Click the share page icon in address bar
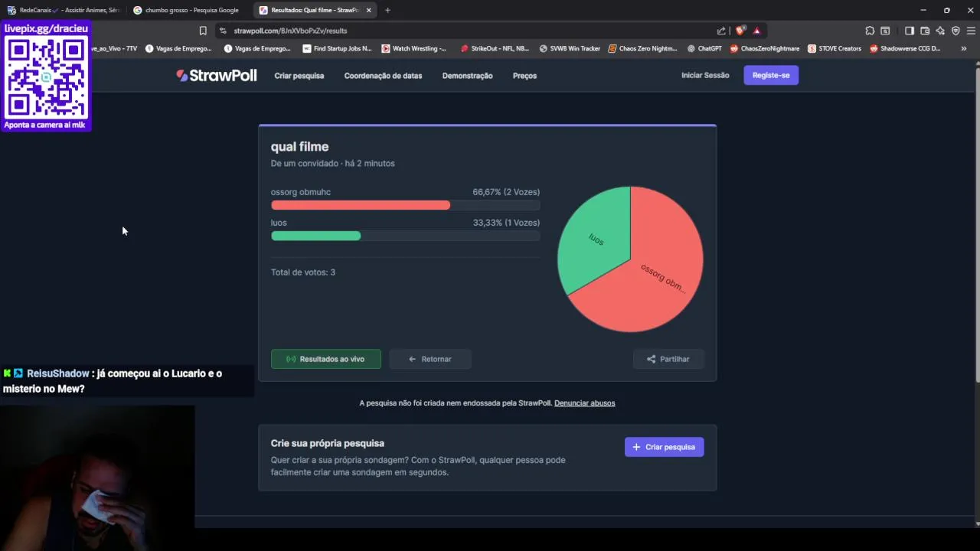The height and width of the screenshot is (551, 980). [x=721, y=31]
